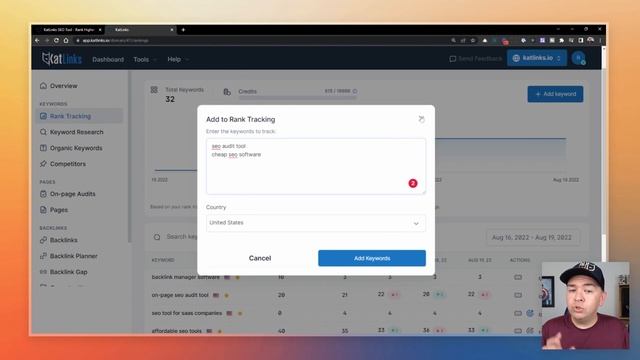Image resolution: width=640 pixels, height=360 pixels.
Task: Cancel the Add to Rank Tracking dialog
Action: (x=260, y=258)
